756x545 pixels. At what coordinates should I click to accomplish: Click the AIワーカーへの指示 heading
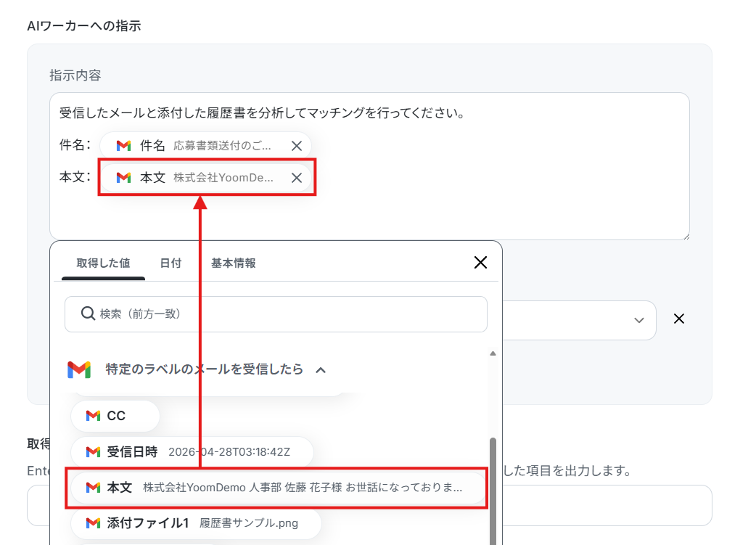click(84, 26)
